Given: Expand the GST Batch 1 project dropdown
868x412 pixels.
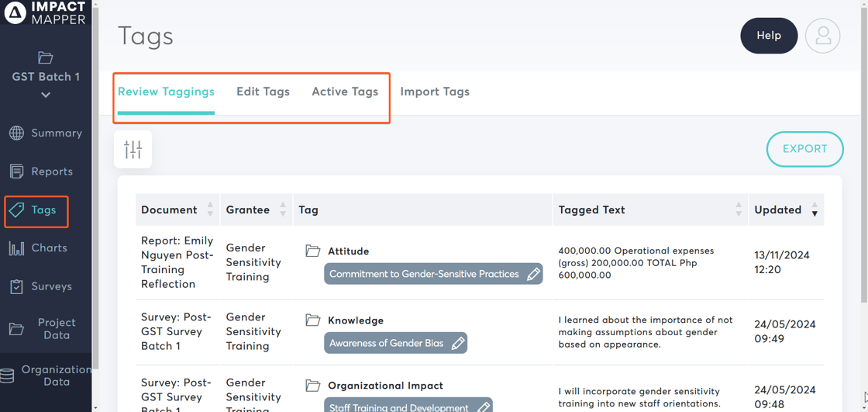Looking at the screenshot, I should point(46,95).
